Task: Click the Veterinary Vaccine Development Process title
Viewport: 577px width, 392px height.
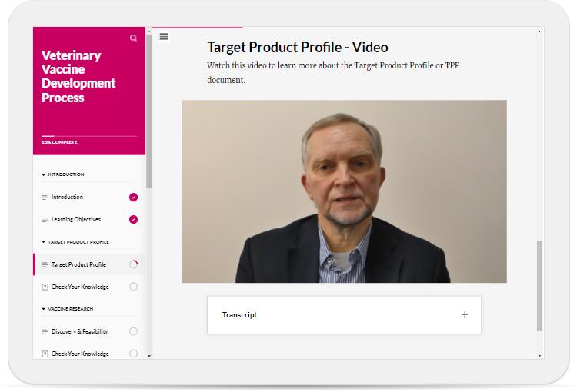Action: pos(78,77)
